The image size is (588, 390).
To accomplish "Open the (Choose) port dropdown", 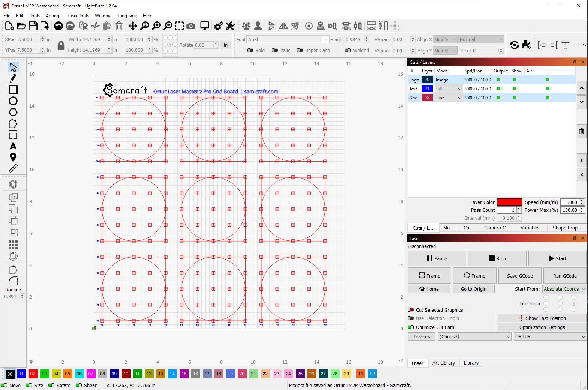I will pos(474,336).
